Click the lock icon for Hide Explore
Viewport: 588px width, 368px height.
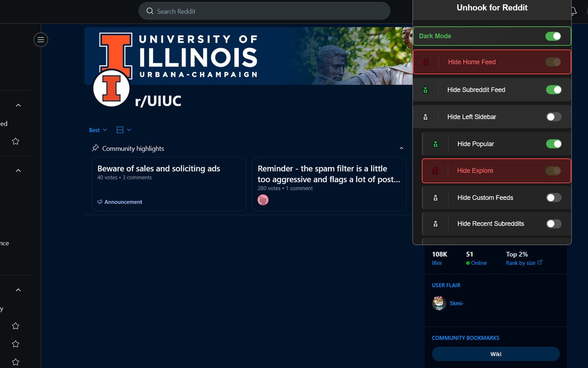pos(435,171)
